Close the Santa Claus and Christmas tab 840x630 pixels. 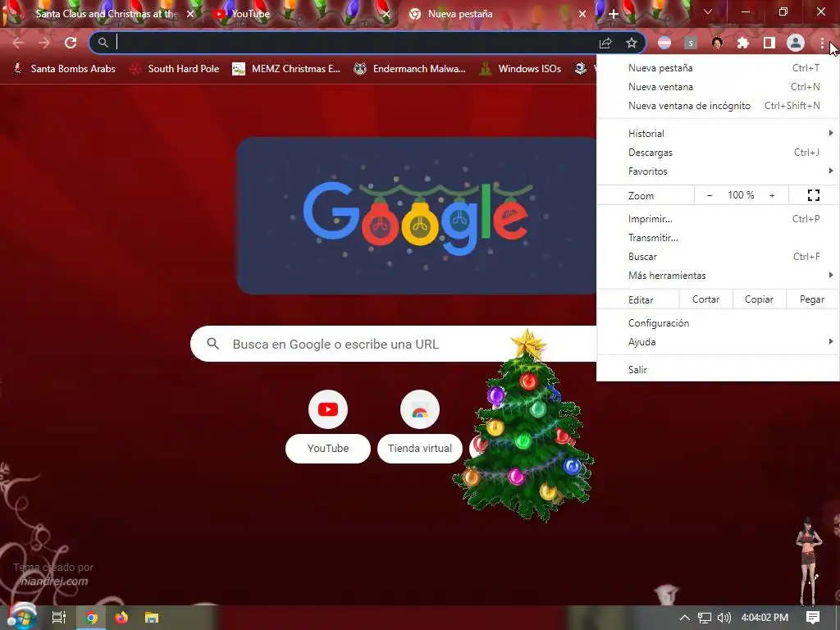click(190, 14)
